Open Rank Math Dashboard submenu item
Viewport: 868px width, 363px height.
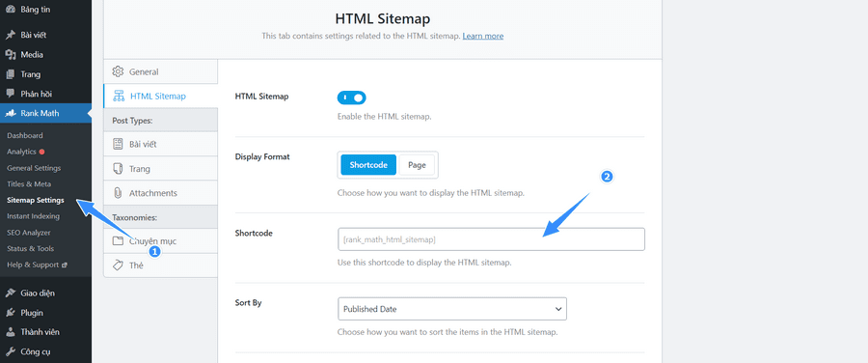(25, 135)
